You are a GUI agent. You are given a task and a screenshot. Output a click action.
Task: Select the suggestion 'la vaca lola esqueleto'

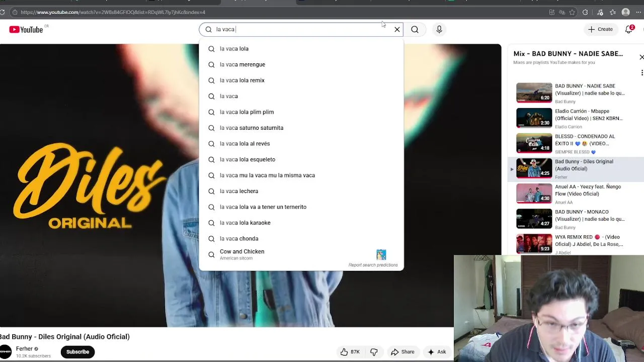pos(301,159)
